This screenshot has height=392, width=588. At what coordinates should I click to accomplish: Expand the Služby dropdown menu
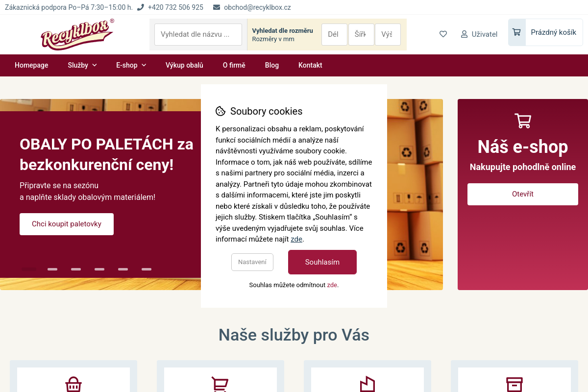click(x=82, y=65)
